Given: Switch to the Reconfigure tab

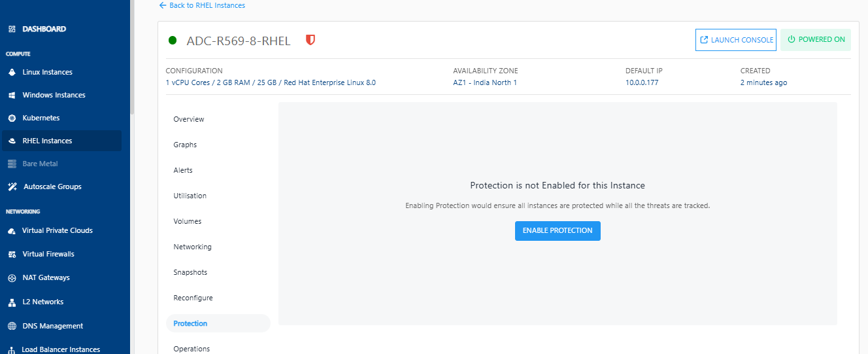Looking at the screenshot, I should pyautogui.click(x=193, y=298).
